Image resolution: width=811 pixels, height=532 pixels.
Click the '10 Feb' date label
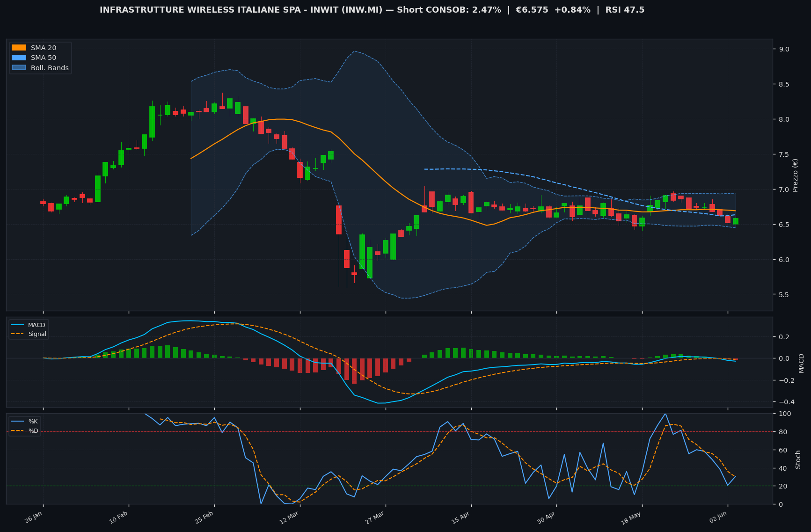tap(119, 518)
